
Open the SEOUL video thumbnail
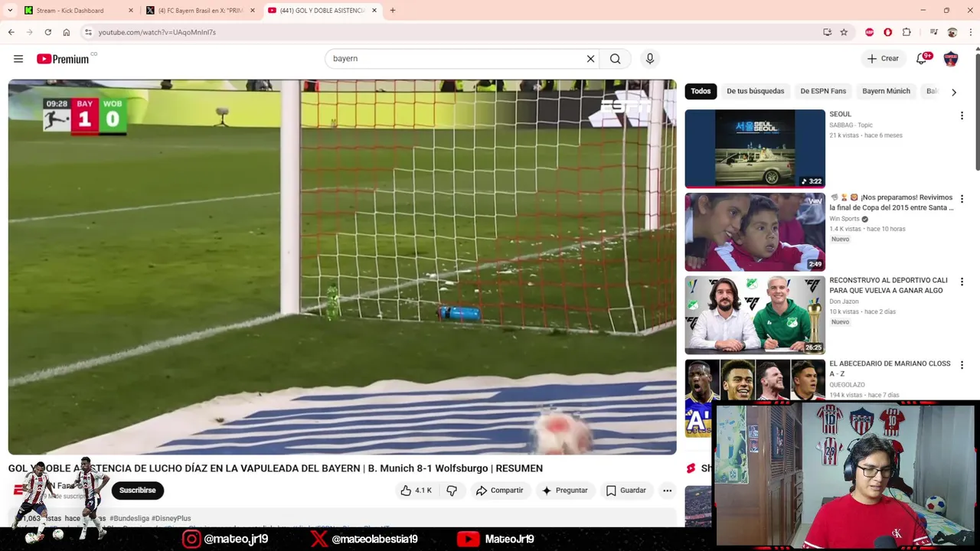click(755, 148)
